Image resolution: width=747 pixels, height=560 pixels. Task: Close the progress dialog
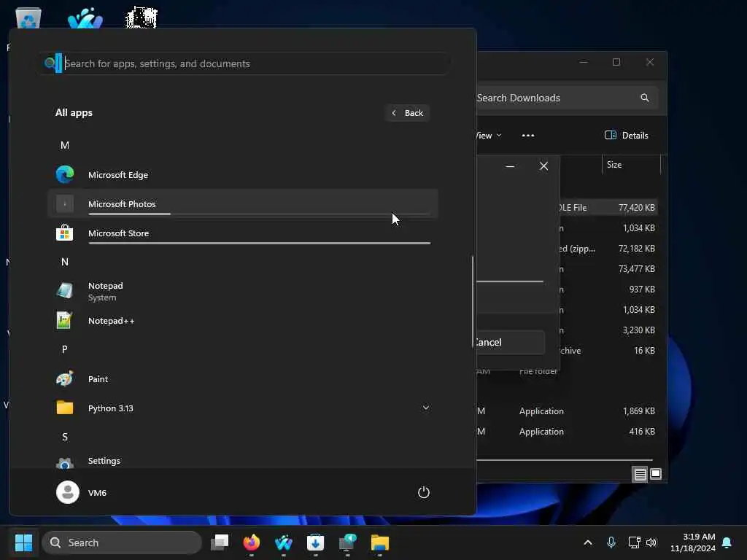click(x=543, y=166)
